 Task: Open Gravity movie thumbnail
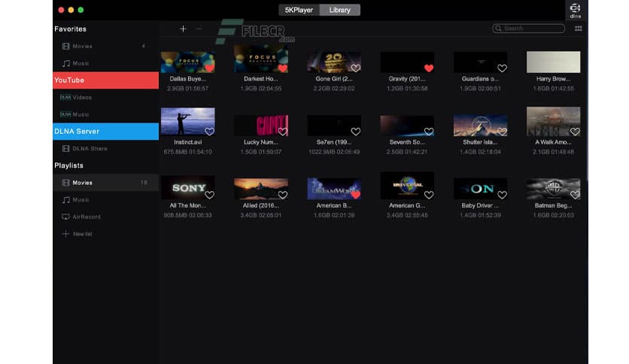coord(407,62)
